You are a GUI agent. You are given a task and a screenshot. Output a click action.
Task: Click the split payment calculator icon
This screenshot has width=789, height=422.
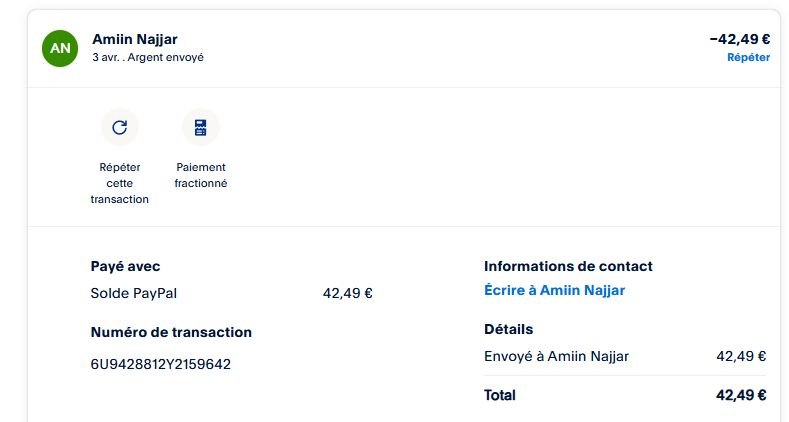point(200,127)
